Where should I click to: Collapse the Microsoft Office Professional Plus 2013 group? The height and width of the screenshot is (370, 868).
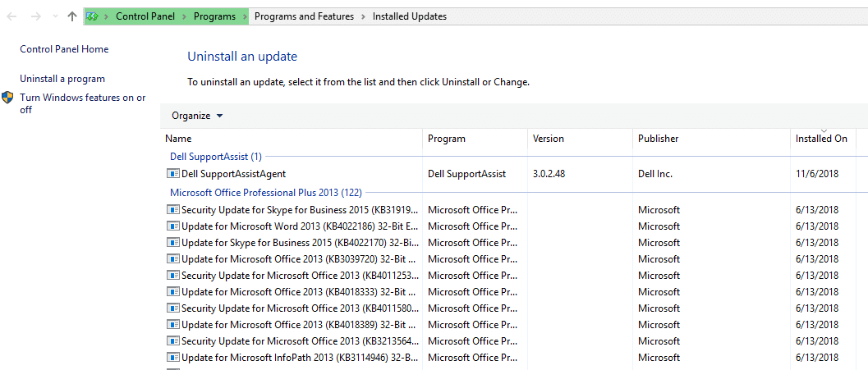point(265,193)
